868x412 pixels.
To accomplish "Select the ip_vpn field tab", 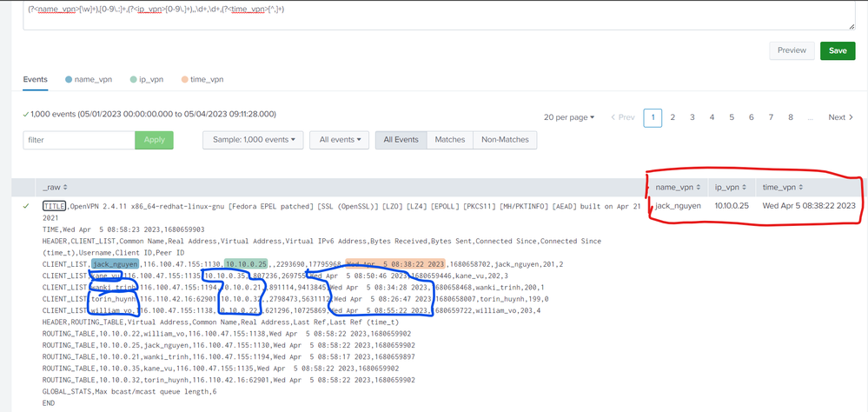I will click(x=145, y=79).
